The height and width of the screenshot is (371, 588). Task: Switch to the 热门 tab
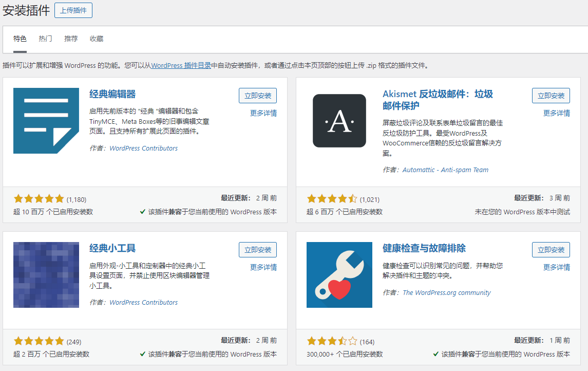45,39
